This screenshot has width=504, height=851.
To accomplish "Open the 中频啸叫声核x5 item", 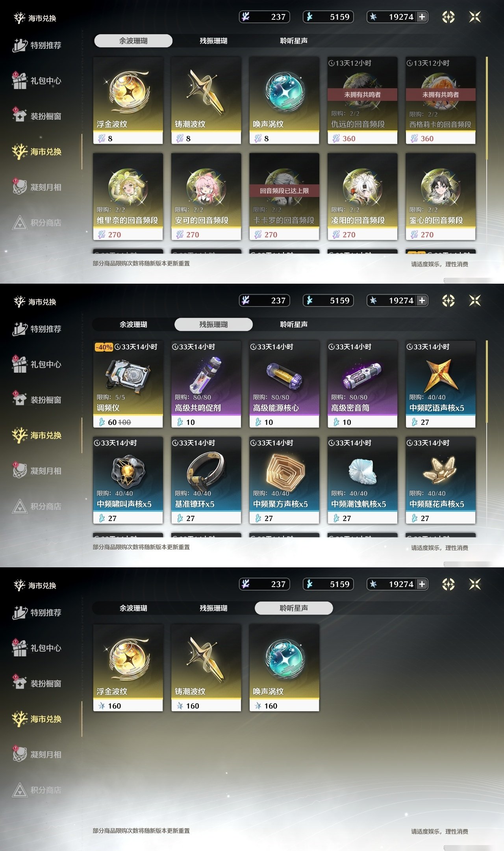I will pos(128,480).
